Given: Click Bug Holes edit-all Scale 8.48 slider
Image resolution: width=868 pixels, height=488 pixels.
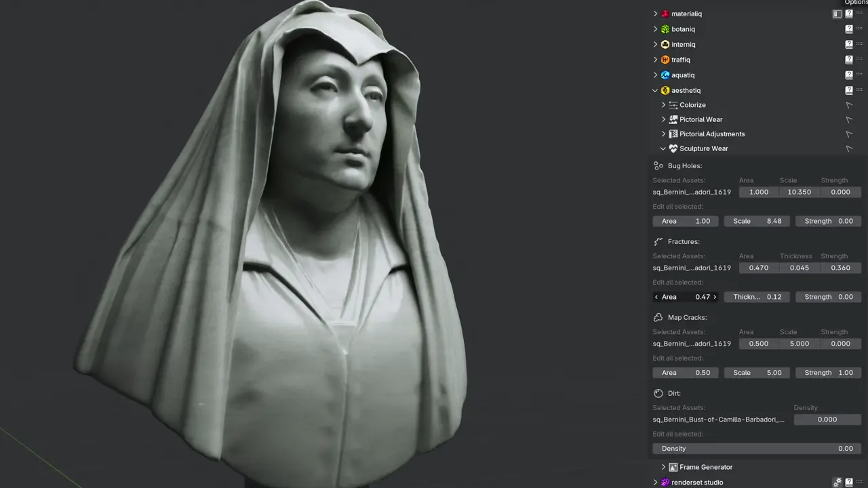Looking at the screenshot, I should [757, 221].
